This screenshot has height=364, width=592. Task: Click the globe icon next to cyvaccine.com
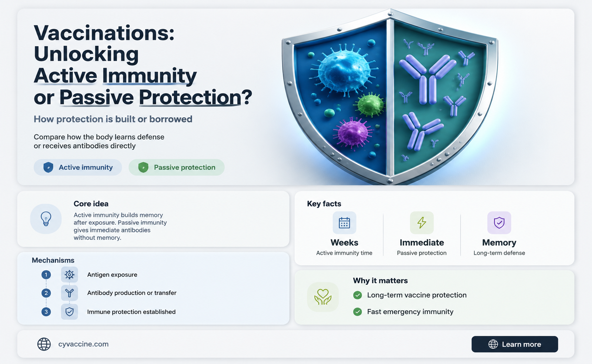[x=44, y=344]
